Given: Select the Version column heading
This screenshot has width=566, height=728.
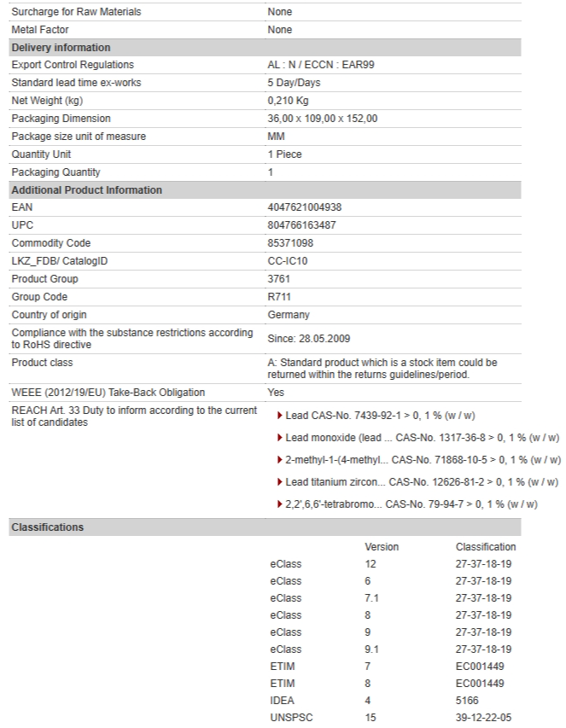Looking at the screenshot, I should [382, 547].
